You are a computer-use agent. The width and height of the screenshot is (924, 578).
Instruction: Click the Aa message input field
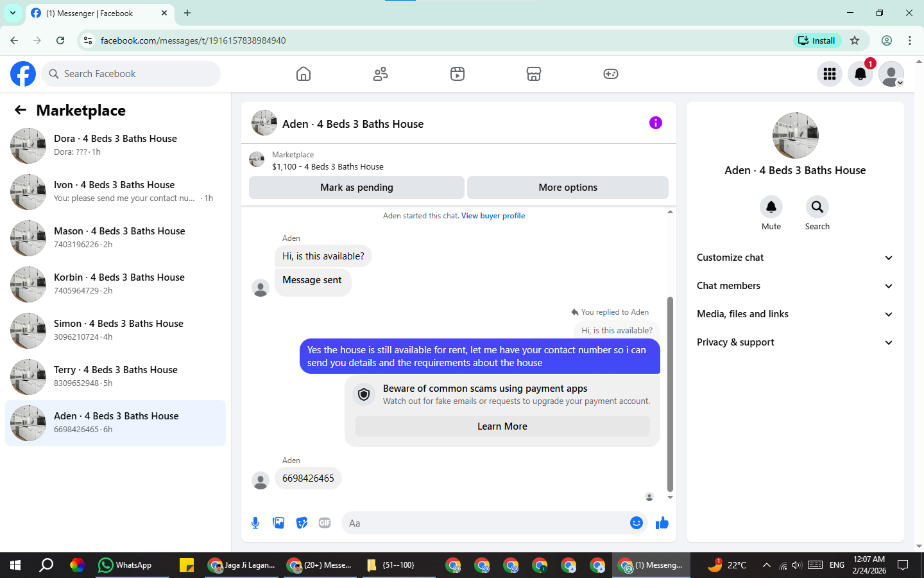[484, 523]
